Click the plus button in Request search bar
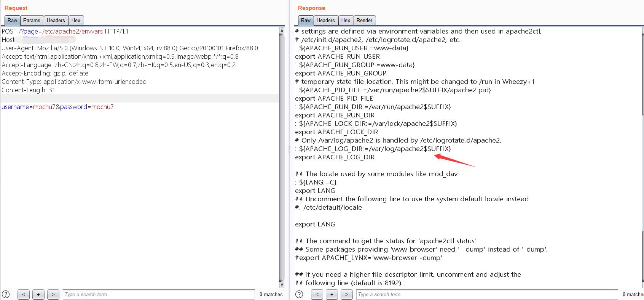 [38, 294]
